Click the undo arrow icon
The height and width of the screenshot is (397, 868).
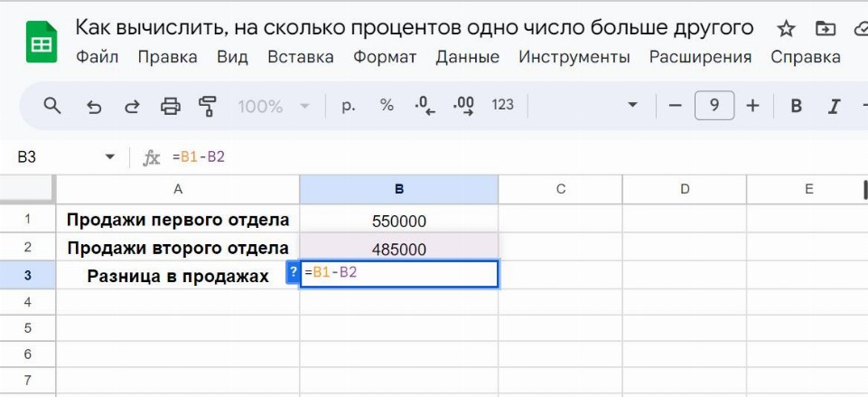click(x=94, y=106)
